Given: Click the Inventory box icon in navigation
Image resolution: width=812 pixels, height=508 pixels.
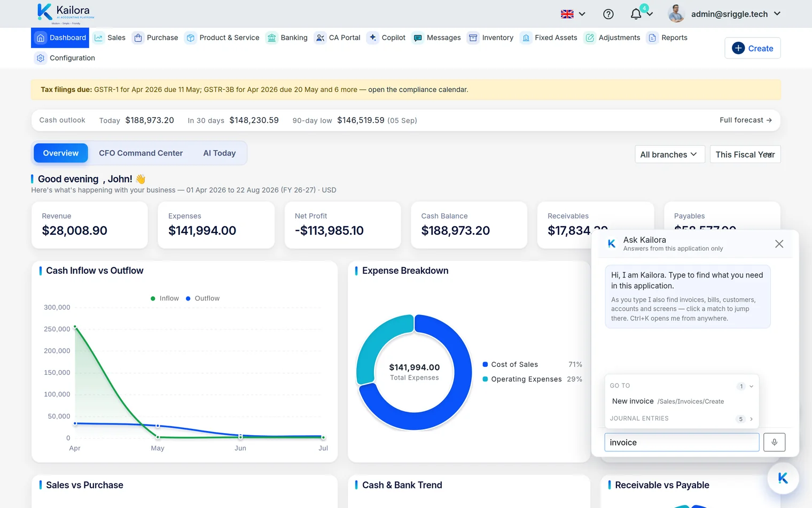Looking at the screenshot, I should [x=473, y=37].
